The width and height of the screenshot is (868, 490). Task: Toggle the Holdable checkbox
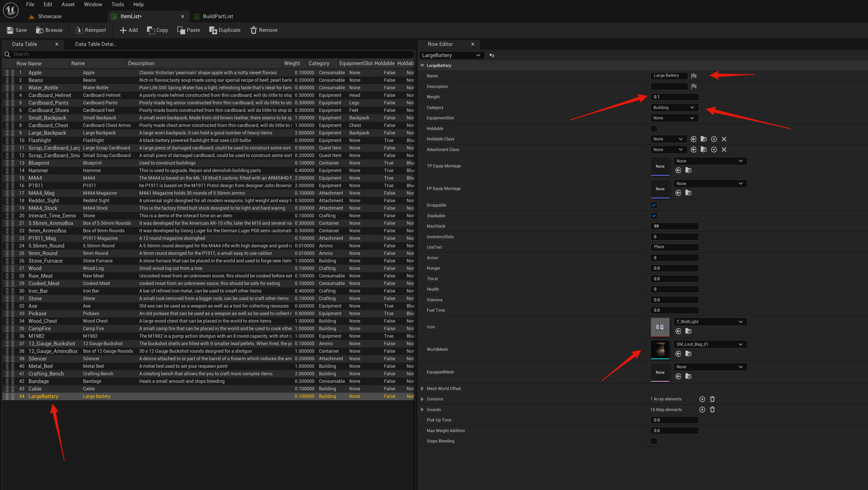point(654,128)
